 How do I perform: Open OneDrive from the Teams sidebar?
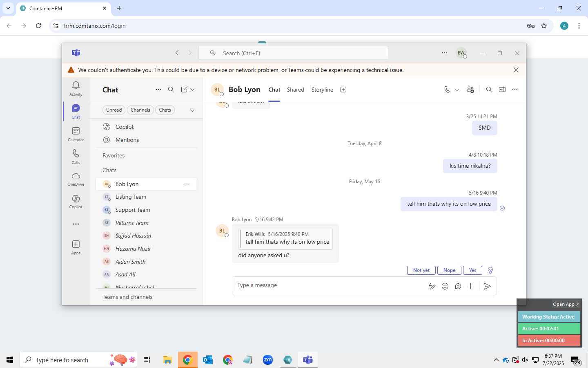coord(76,180)
